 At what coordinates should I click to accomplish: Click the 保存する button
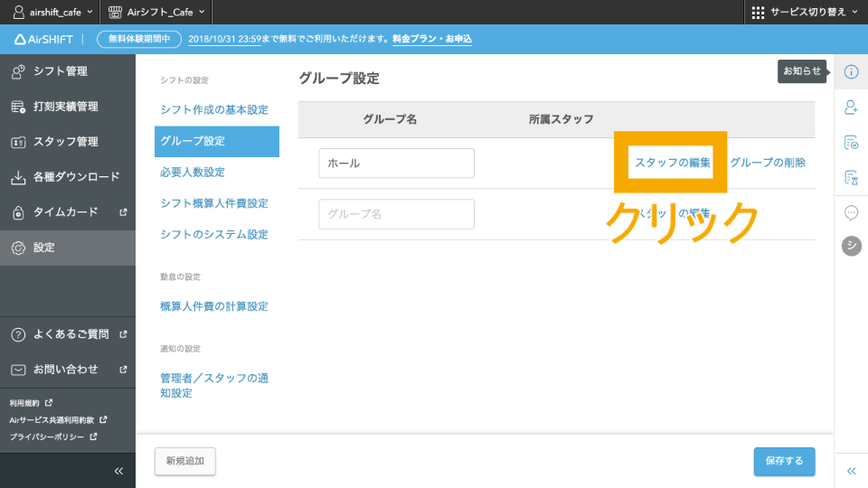coord(784,461)
